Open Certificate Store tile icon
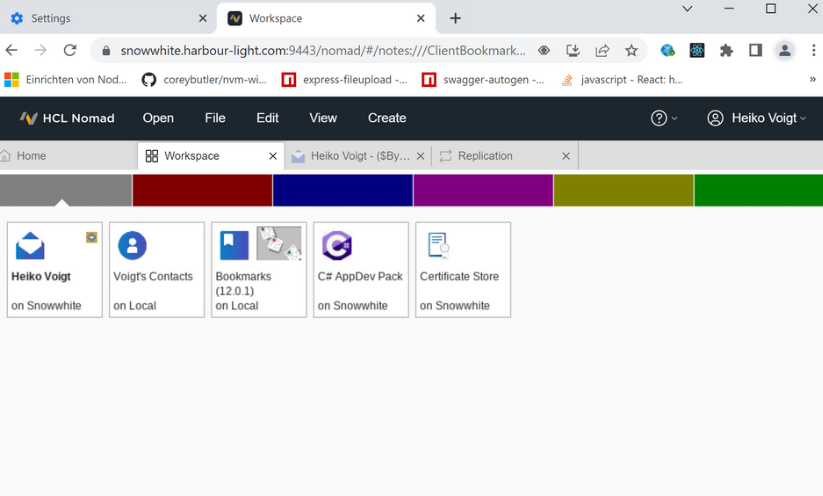 pos(439,246)
